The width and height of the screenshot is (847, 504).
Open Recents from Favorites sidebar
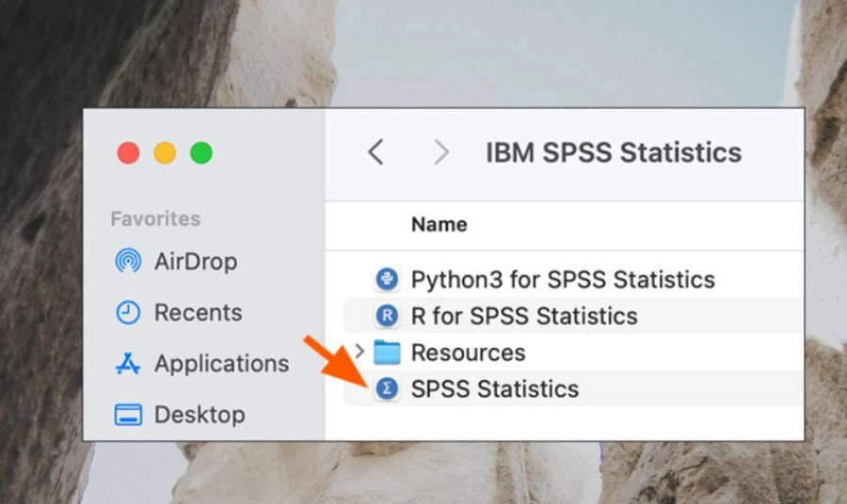199,312
